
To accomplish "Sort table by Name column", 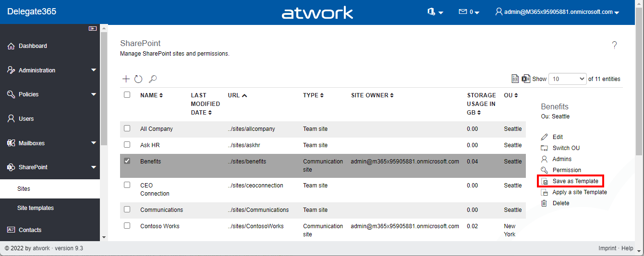I will tap(151, 95).
